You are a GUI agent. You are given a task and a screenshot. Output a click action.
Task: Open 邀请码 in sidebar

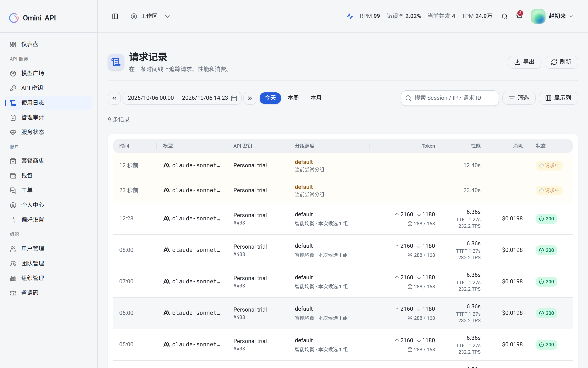49,293
